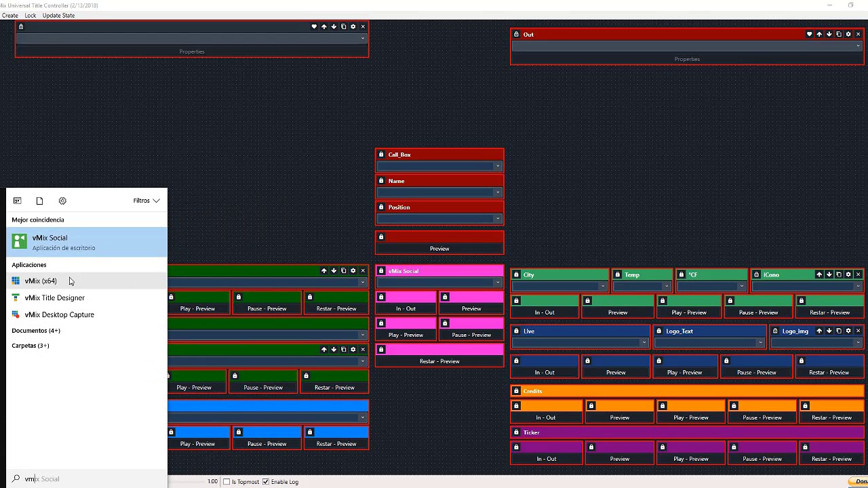Click the red Preview button below Position
The height and width of the screenshot is (488, 868).
point(439,249)
